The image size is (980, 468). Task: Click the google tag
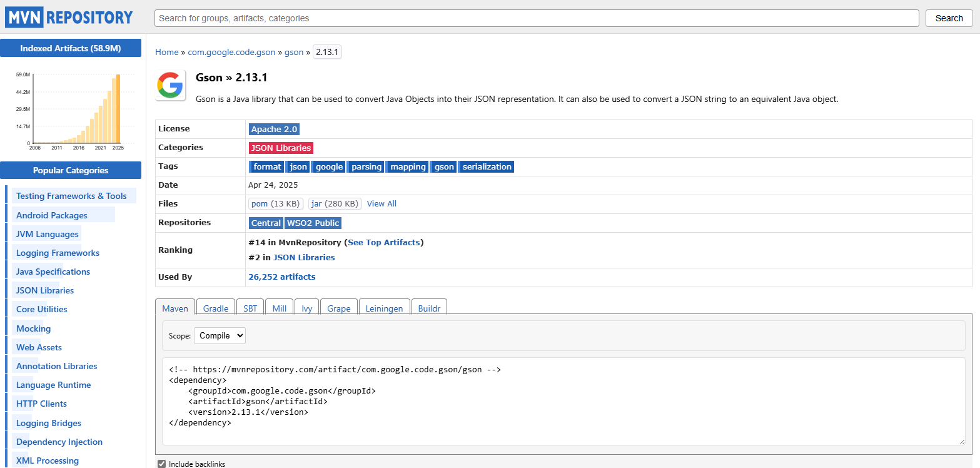pos(328,166)
